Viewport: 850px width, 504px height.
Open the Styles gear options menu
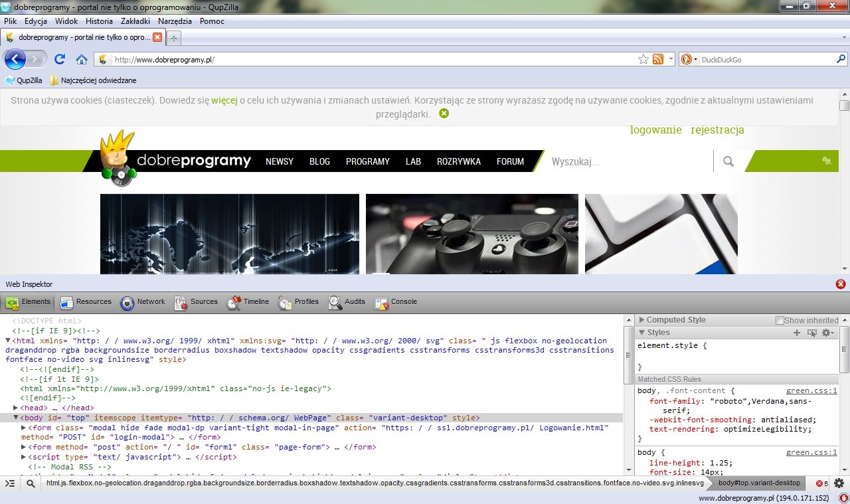[x=827, y=333]
